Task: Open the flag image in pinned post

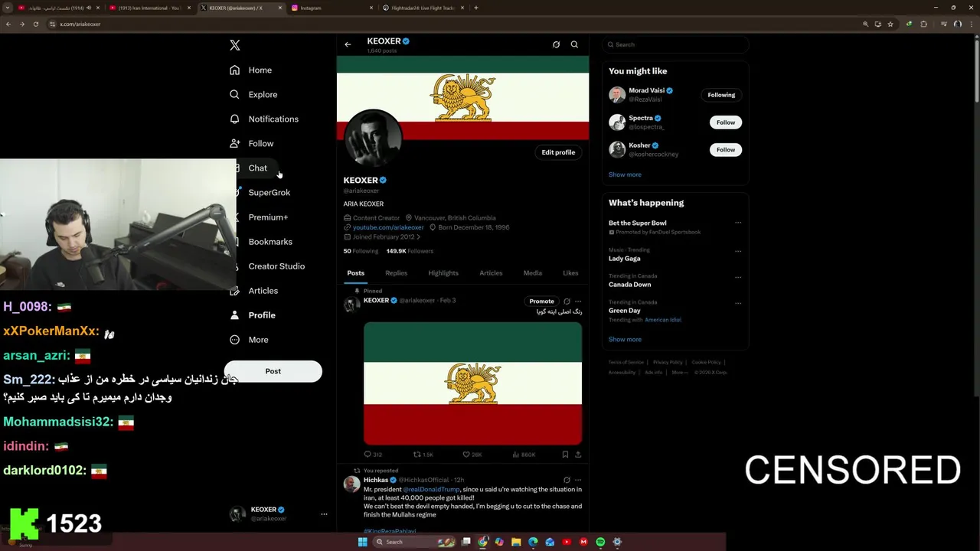Action: click(472, 383)
